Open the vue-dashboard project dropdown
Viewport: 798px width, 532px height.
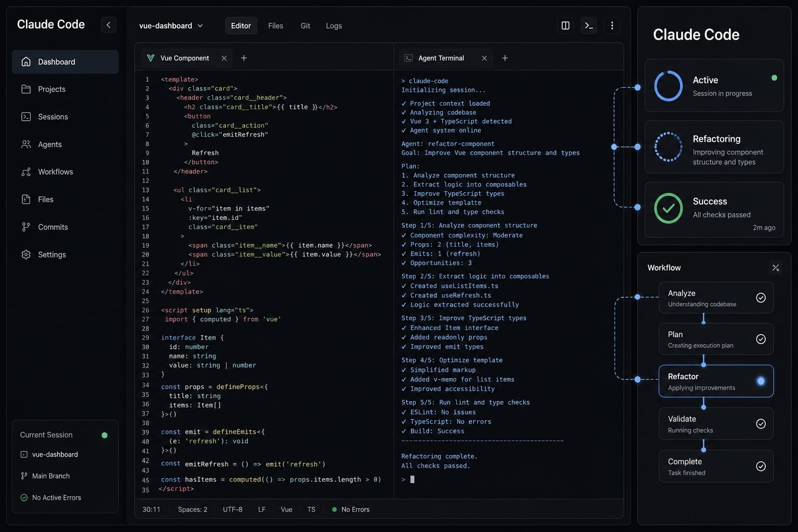171,25
